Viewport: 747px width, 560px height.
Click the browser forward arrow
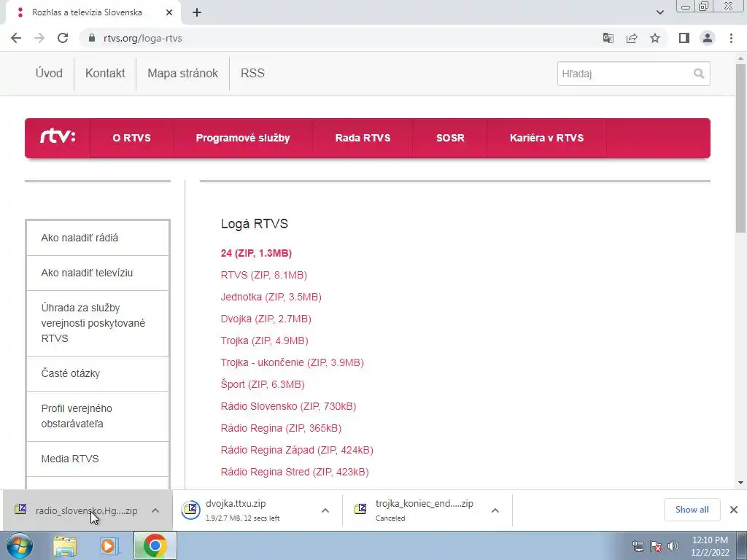(39, 38)
